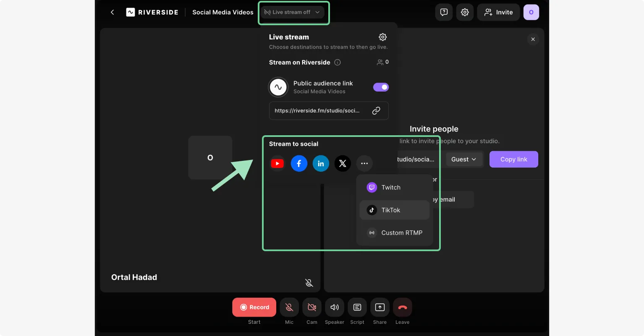Click the Riverside audience link avatar

tap(278, 87)
